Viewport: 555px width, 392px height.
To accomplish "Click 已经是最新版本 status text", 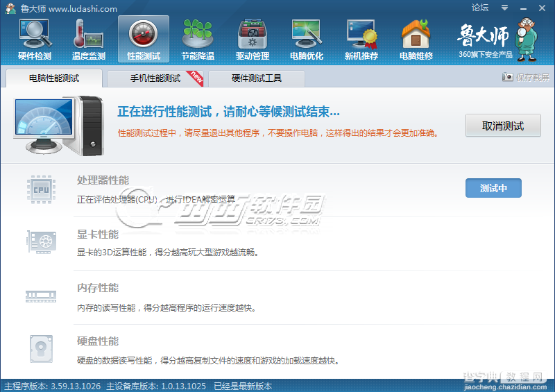I will (x=243, y=386).
